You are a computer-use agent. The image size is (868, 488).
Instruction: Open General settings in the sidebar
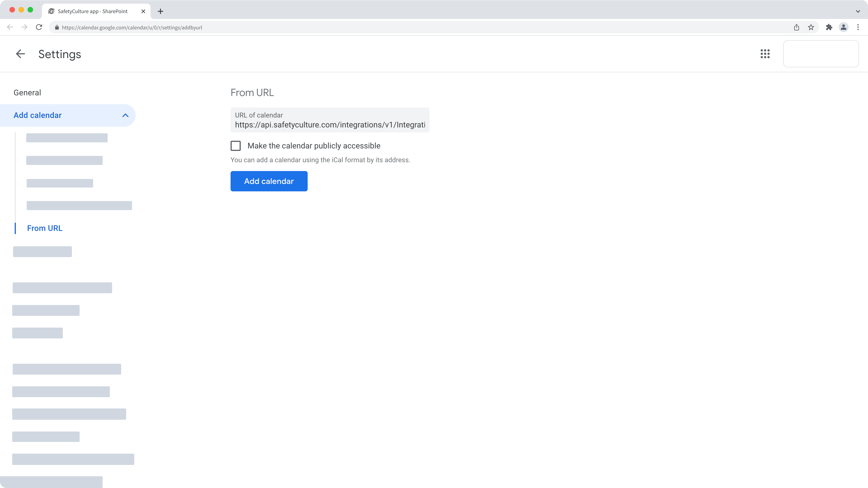pyautogui.click(x=27, y=92)
